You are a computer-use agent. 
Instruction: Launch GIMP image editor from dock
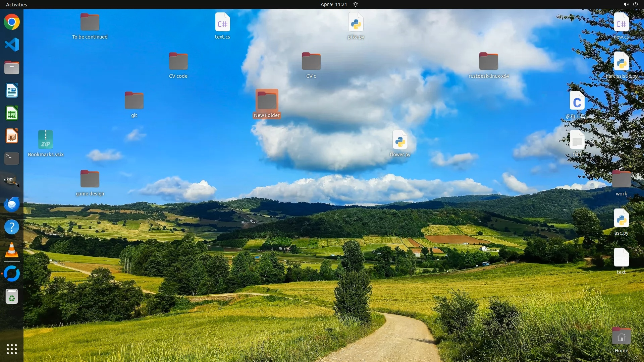[12, 181]
